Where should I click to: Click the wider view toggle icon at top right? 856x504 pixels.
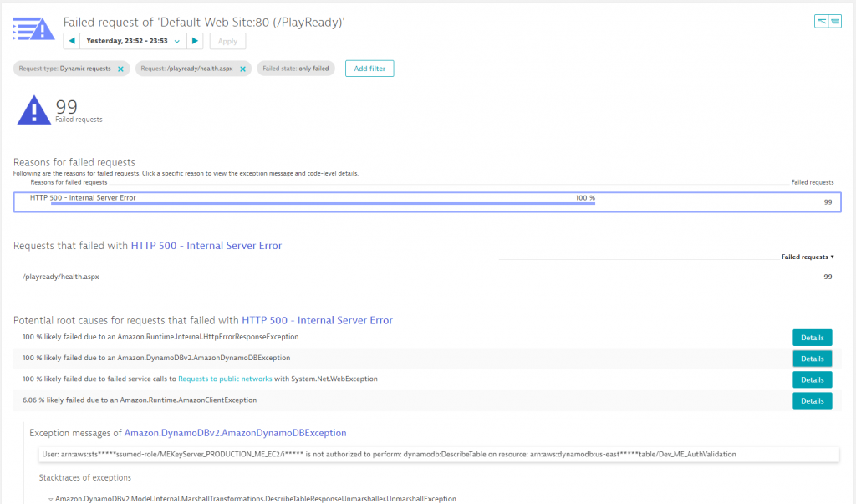835,21
